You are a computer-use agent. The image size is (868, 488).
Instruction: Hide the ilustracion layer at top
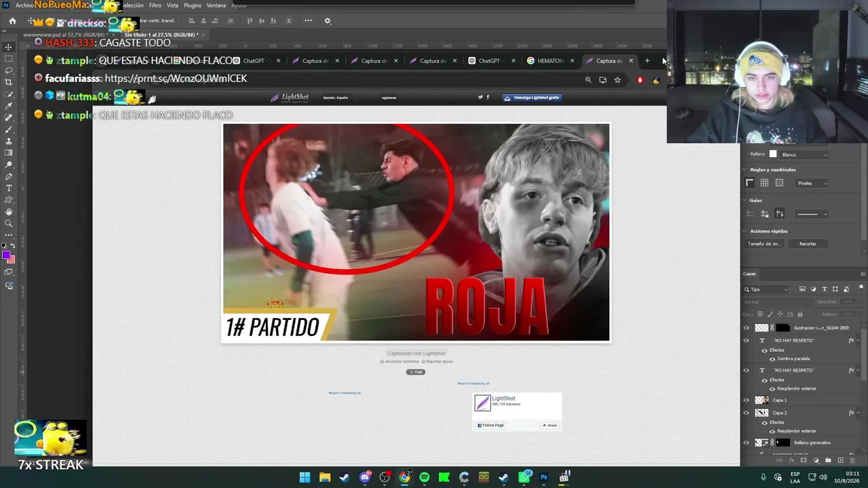point(747,328)
